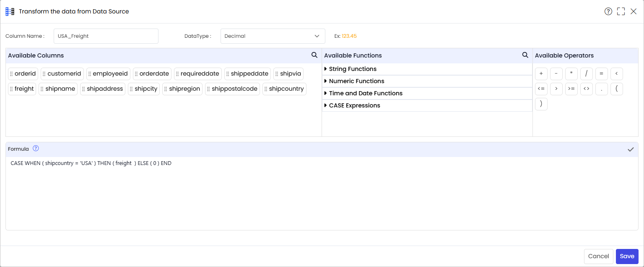
Task: Click the dialog's data transform icon
Action: click(x=10, y=11)
